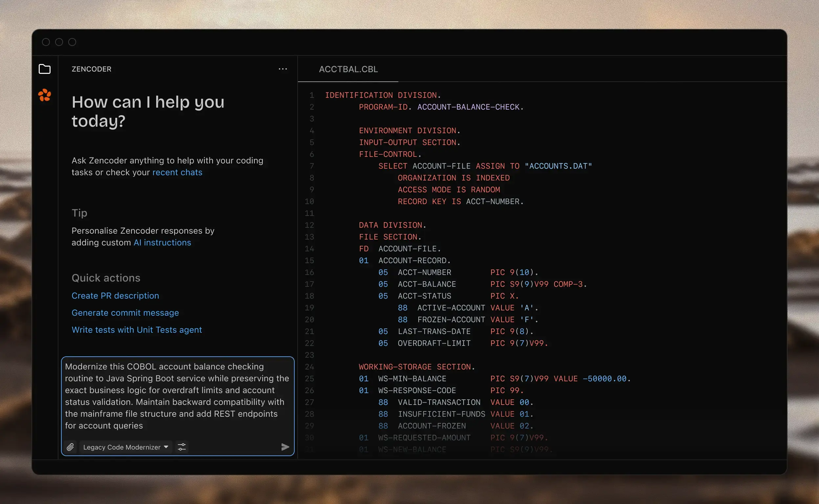Click the WS-RESPONSE-CODE definition line
This screenshot has height=504, width=819.
[x=441, y=390]
